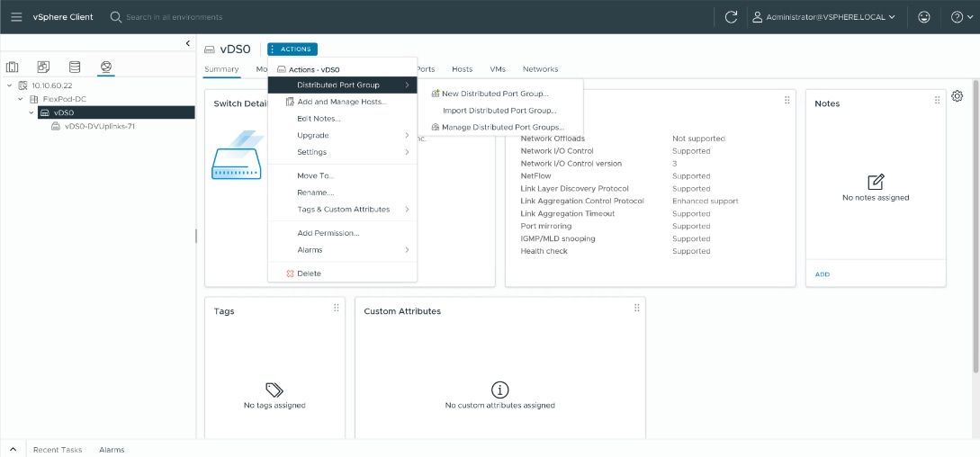Click the refresh icon in the top bar
Image resolution: width=980 pixels, height=457 pixels.
[732, 17]
